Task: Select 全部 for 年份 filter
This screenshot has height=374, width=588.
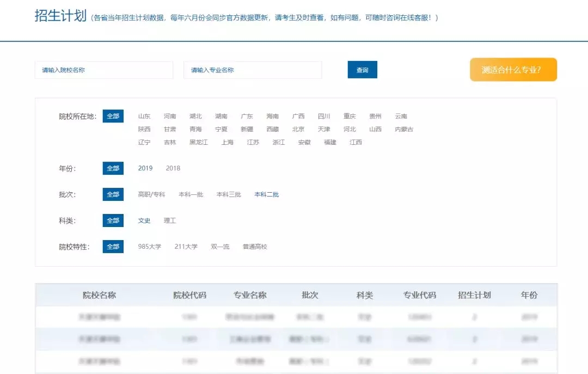Action: point(113,168)
